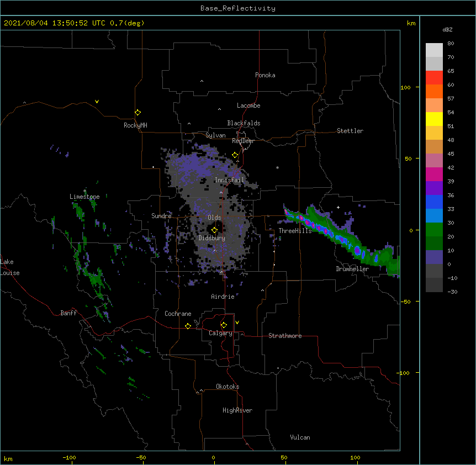Select the red 65-60 dBZ legend swatch

pyautogui.click(x=434, y=78)
